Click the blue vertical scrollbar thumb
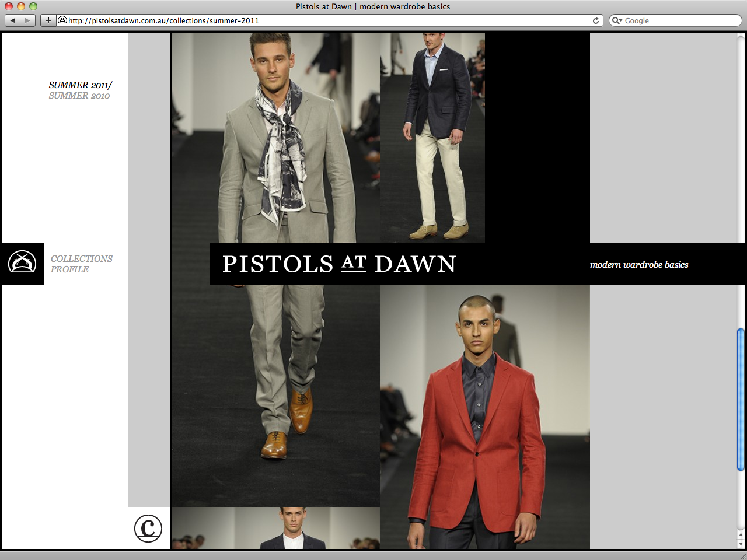The image size is (747, 560). coord(741,400)
